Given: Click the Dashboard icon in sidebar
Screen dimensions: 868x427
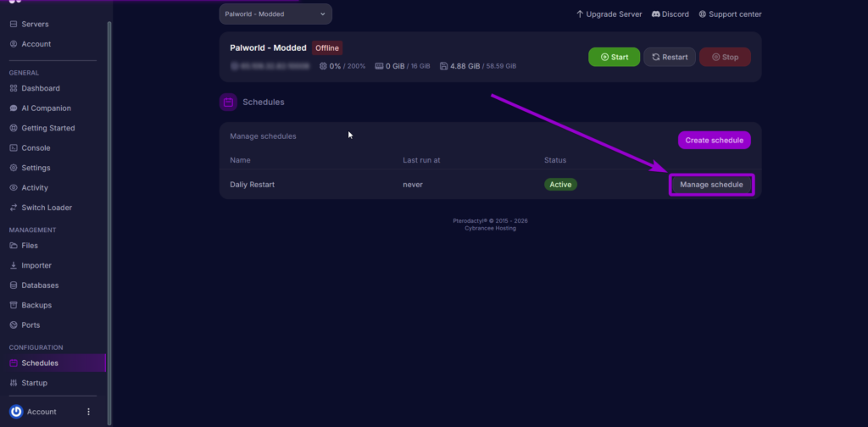Looking at the screenshot, I should (x=14, y=88).
